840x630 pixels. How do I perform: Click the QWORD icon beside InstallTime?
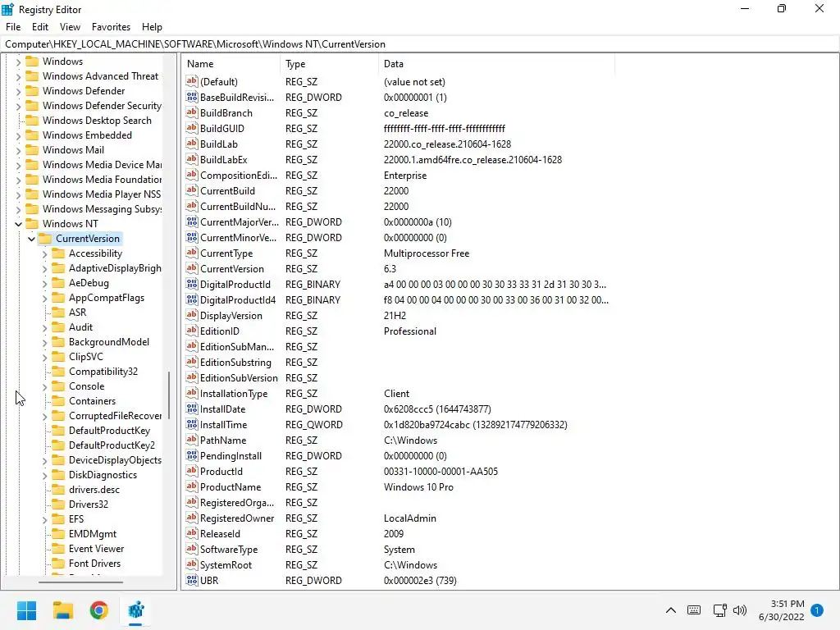pos(192,424)
